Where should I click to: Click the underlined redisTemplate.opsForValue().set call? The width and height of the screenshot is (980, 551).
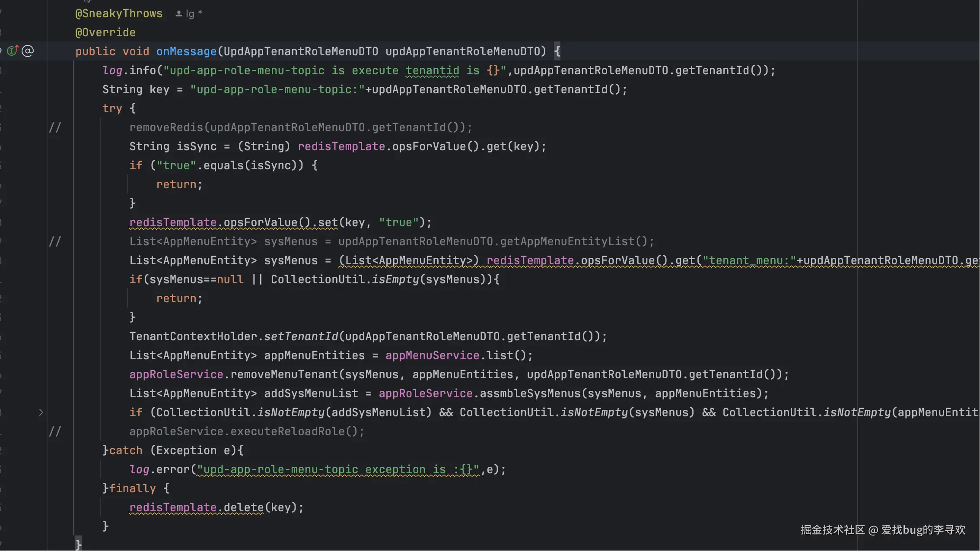[x=233, y=222]
